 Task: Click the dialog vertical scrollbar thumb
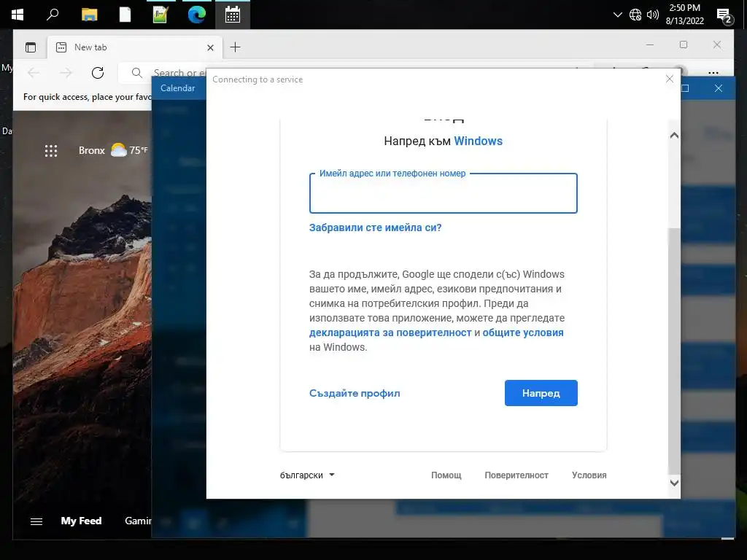pos(674,351)
